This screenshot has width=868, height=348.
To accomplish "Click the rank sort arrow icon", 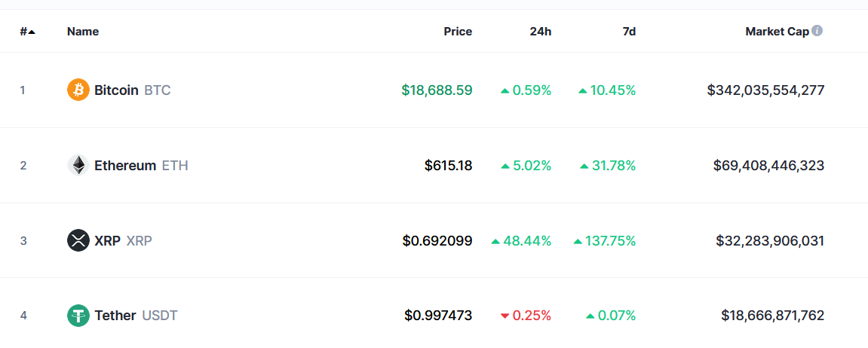I will (x=32, y=32).
